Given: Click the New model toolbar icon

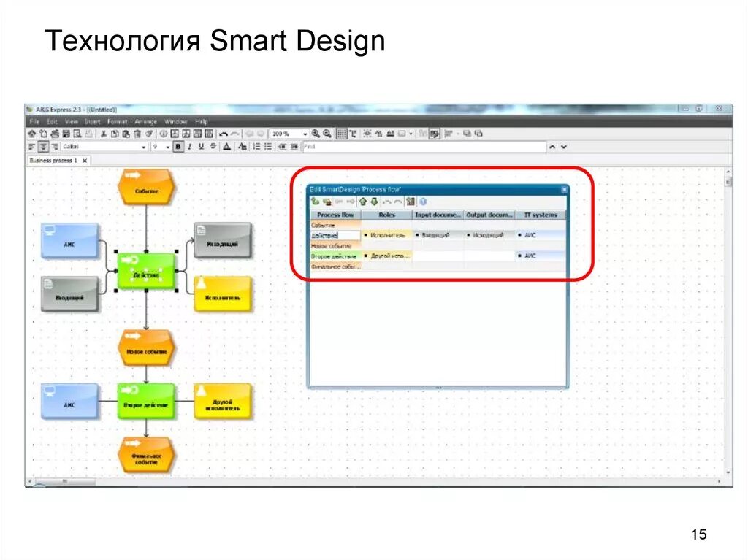Looking at the screenshot, I should (x=43, y=134).
